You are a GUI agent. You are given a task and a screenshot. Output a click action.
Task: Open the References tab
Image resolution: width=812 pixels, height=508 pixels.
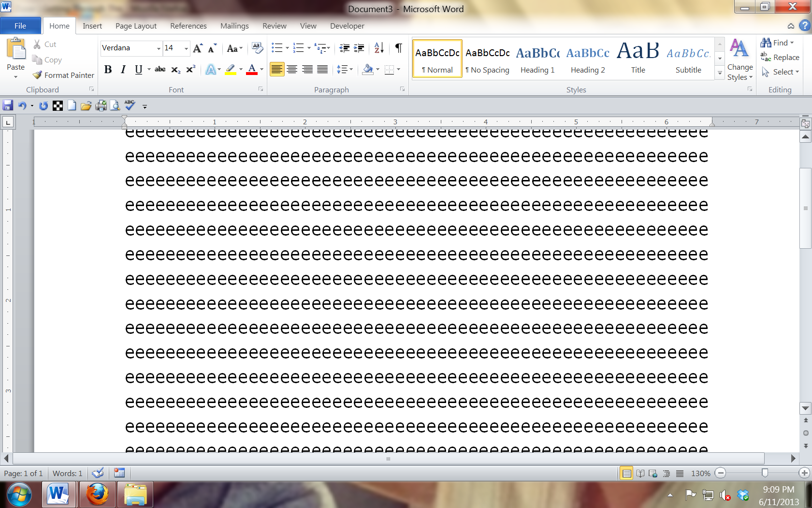[x=188, y=26]
